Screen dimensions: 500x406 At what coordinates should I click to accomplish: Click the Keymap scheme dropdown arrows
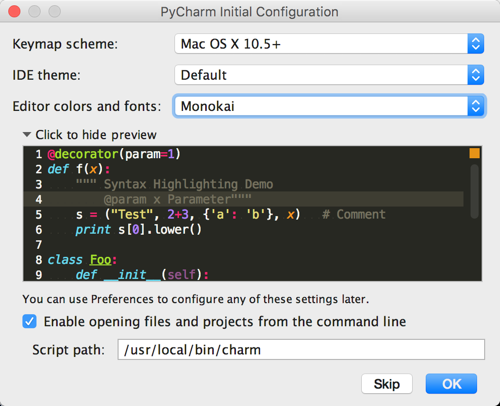tap(476, 44)
